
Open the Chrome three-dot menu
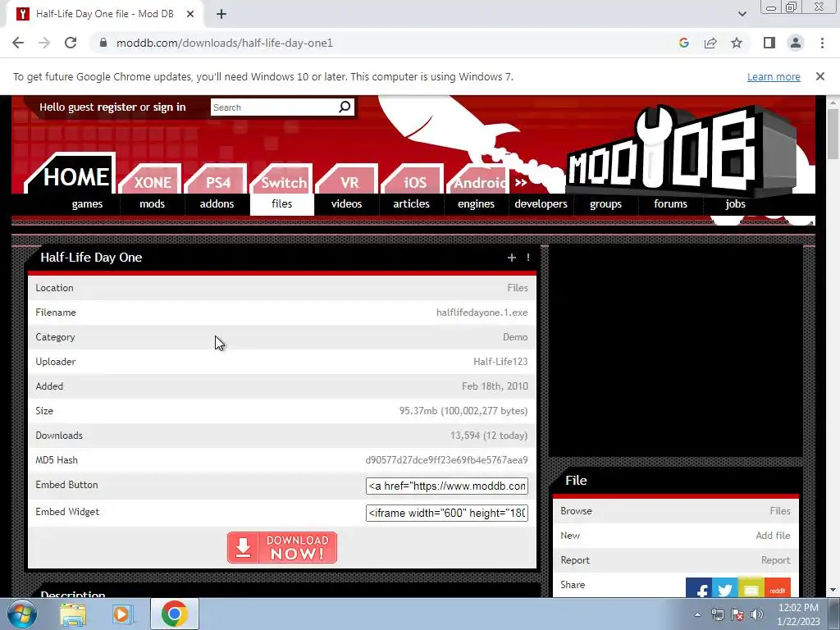coord(822,43)
